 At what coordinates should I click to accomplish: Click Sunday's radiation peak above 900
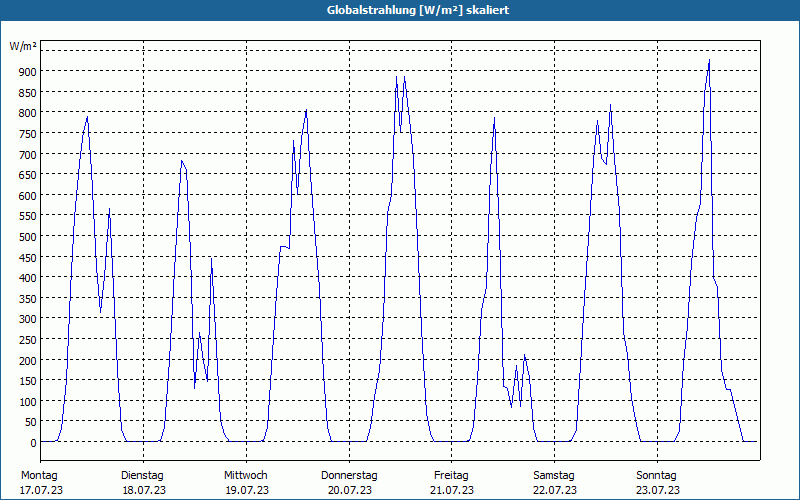(x=709, y=60)
